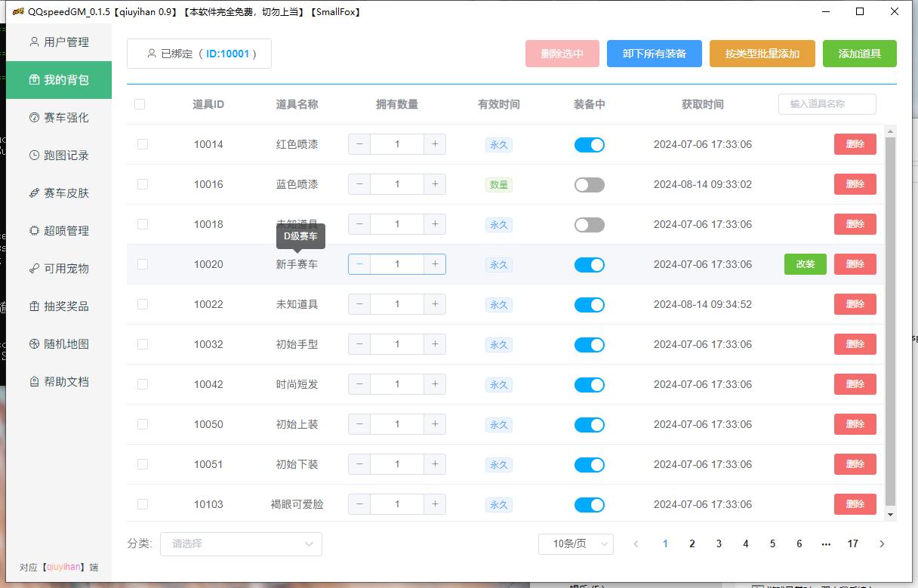
Task: Expand the 10条/页 page size dropdown
Action: [575, 543]
